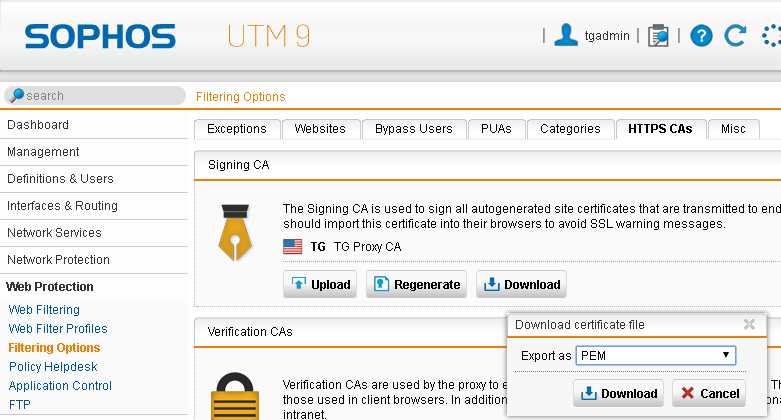This screenshot has width=781, height=420.
Task: Expand the Network Protection menu section
Action: click(x=58, y=260)
